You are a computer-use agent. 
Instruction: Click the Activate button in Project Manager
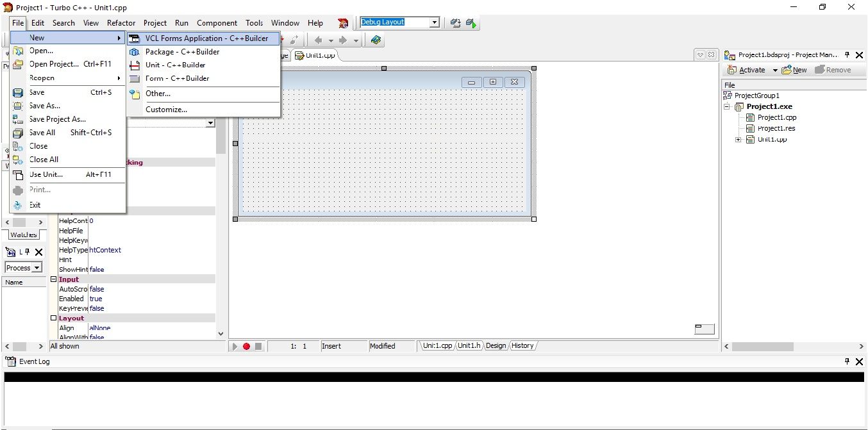point(746,70)
